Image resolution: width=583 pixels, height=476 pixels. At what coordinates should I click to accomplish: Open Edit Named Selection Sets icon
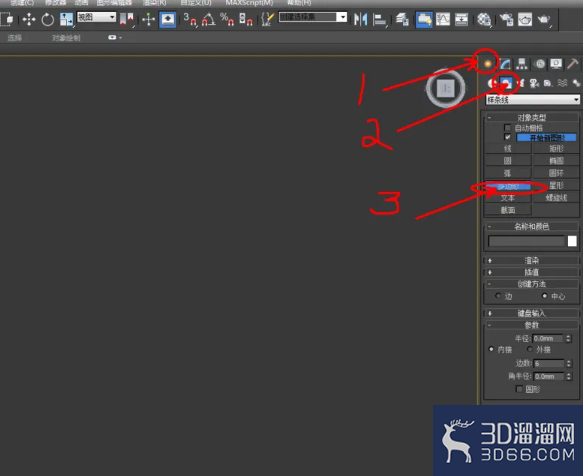click(267, 19)
